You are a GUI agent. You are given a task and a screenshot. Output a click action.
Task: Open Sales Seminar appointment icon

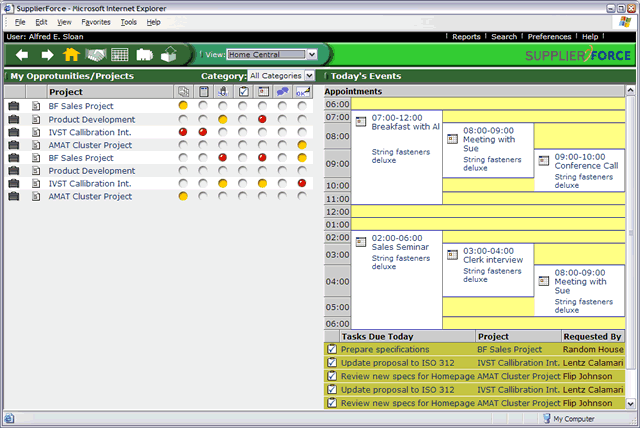coord(361,242)
